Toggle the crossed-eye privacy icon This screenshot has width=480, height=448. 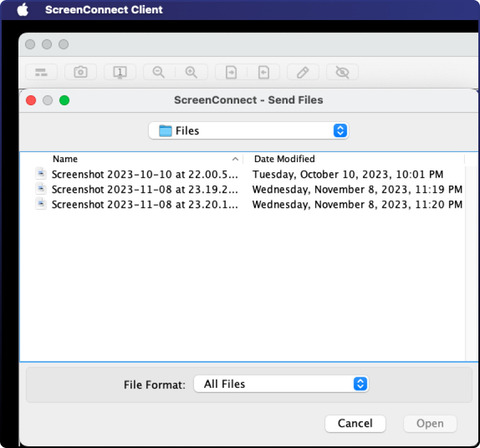(x=342, y=72)
